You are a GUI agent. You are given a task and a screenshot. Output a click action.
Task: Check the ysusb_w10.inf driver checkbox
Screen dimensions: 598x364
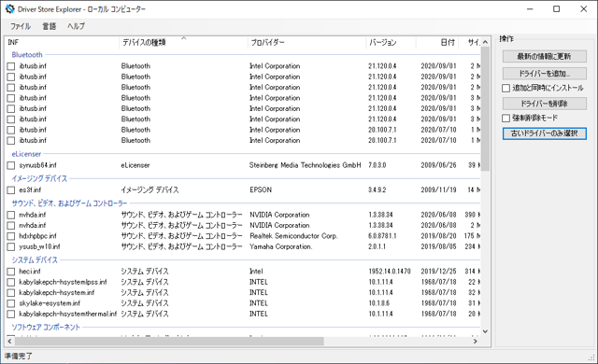tap(11, 246)
